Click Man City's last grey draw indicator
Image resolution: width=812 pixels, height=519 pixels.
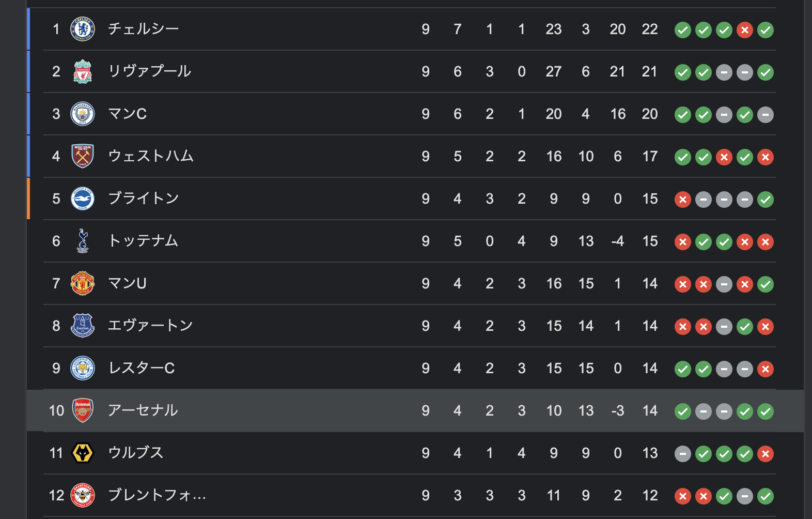766,115
